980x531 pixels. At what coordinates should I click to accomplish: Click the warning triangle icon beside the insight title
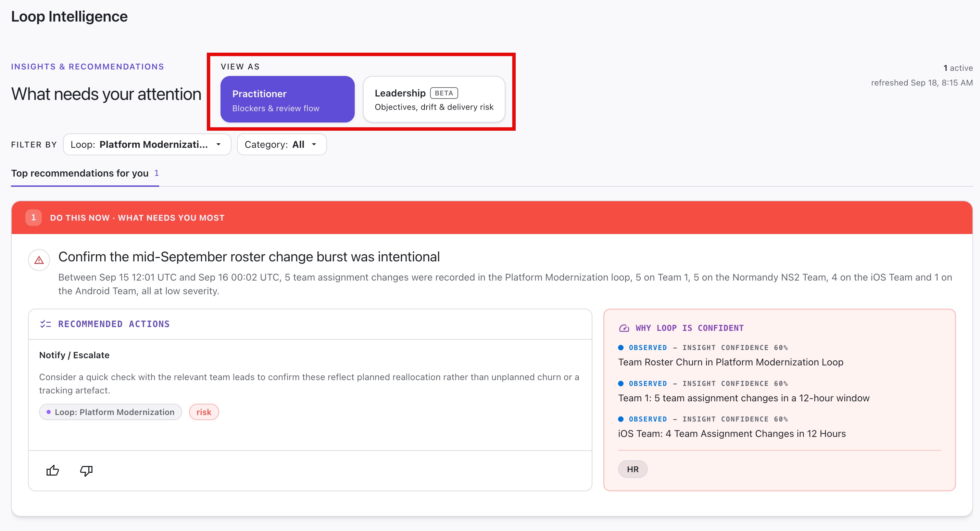pos(39,260)
